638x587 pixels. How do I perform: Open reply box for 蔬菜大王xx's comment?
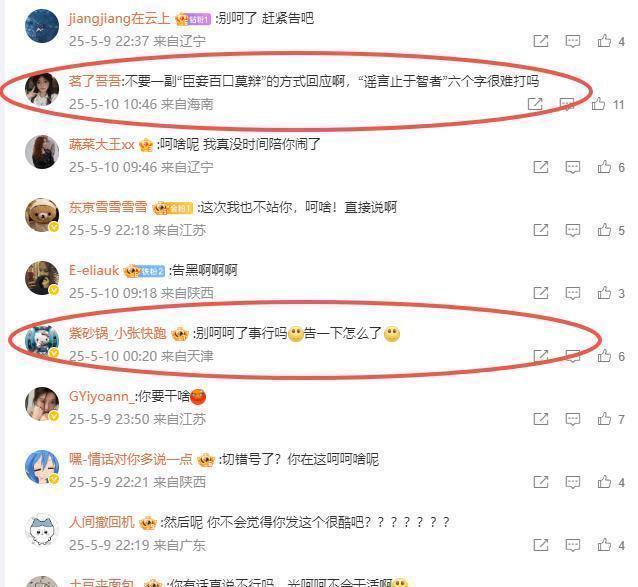pos(572,167)
